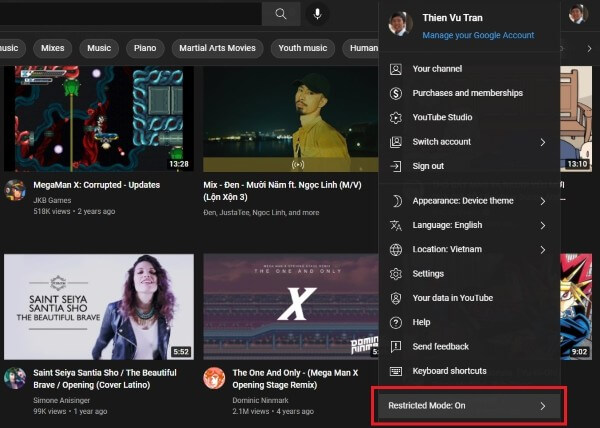The height and width of the screenshot is (428, 600).
Task: Choose Send feedback from the menu
Action: [440, 346]
